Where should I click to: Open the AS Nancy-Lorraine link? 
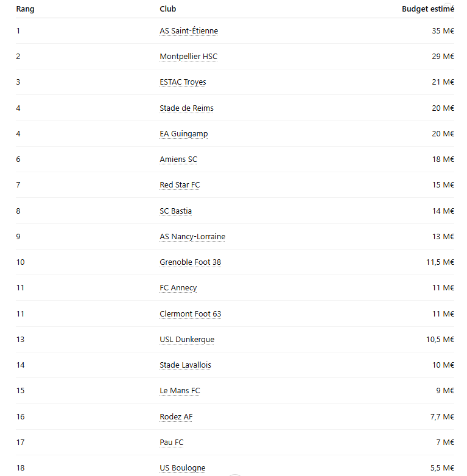point(192,237)
